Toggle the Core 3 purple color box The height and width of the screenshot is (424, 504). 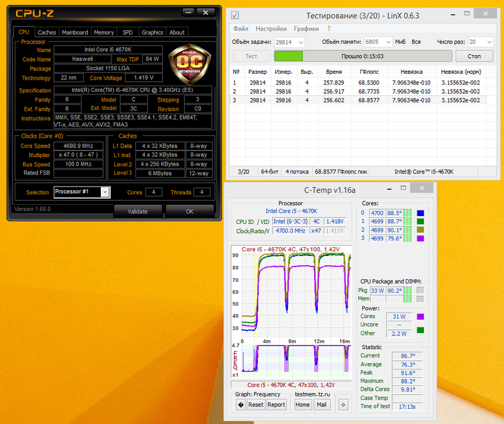(420, 238)
